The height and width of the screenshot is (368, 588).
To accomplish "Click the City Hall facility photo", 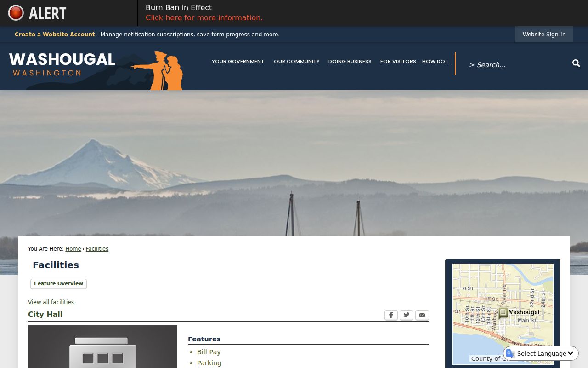I will pyautogui.click(x=102, y=347).
